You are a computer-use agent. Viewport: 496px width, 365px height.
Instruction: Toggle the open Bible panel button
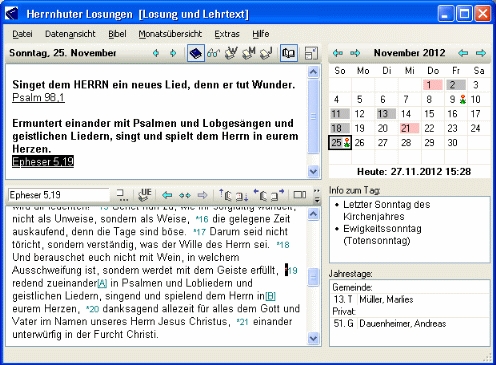click(288, 53)
